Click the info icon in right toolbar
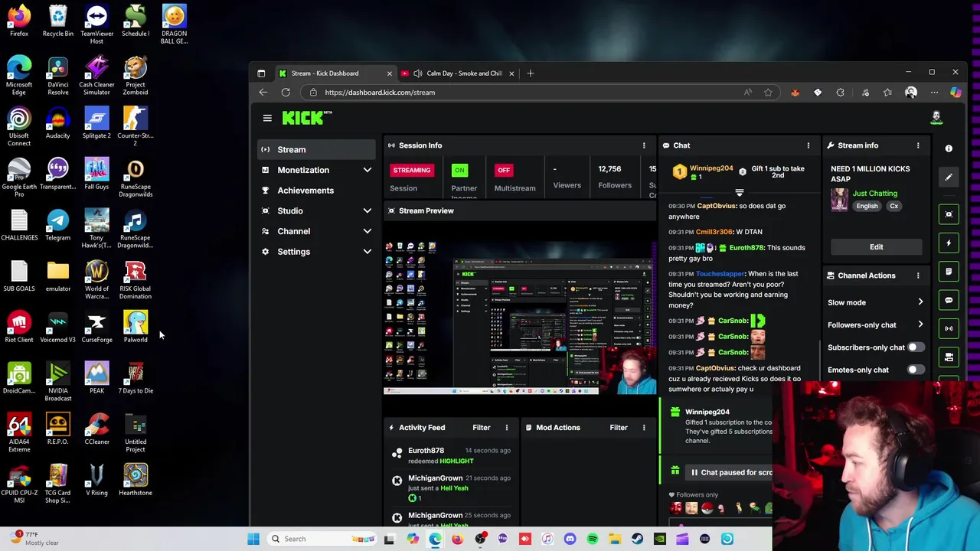980x551 pixels. (949, 148)
